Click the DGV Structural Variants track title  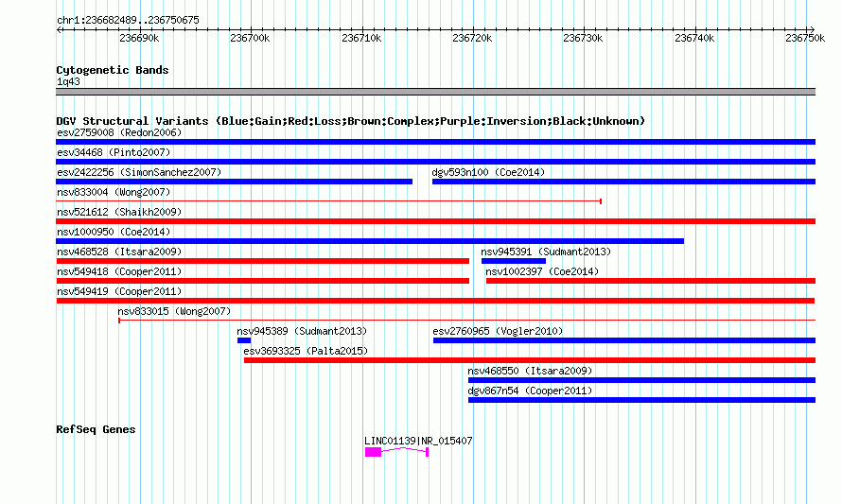(x=351, y=121)
